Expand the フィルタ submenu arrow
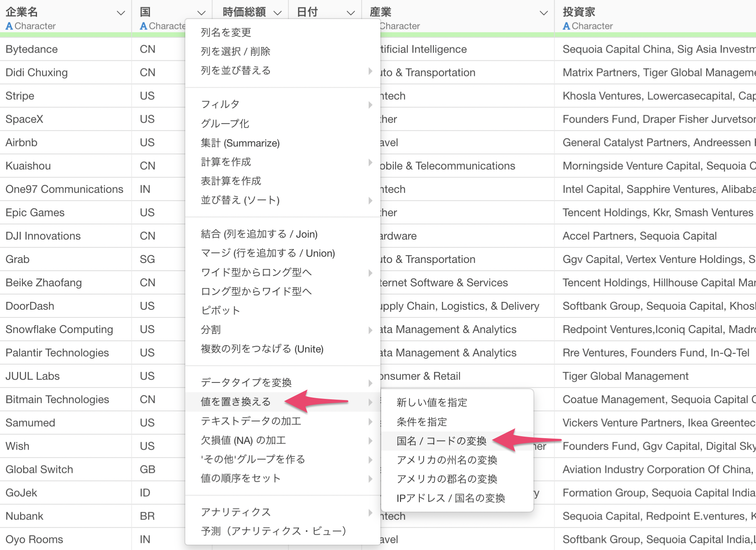The width and height of the screenshot is (756, 550). [x=370, y=104]
